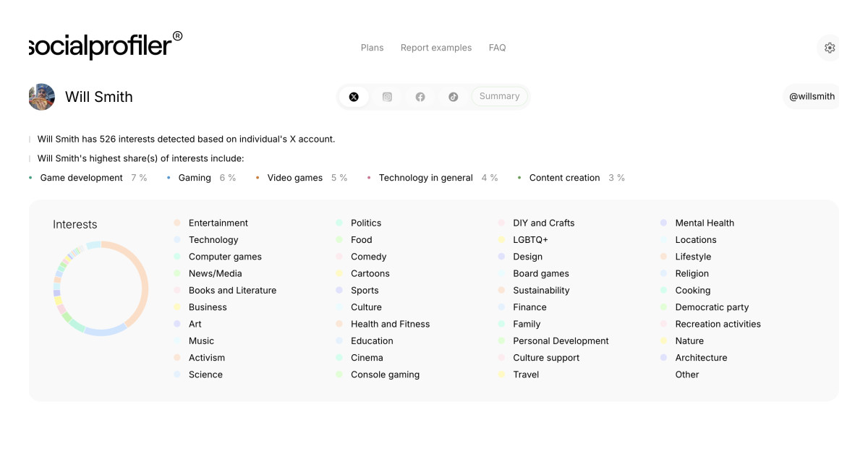Open the X platform tab icon
The height and width of the screenshot is (454, 868).
click(x=354, y=96)
